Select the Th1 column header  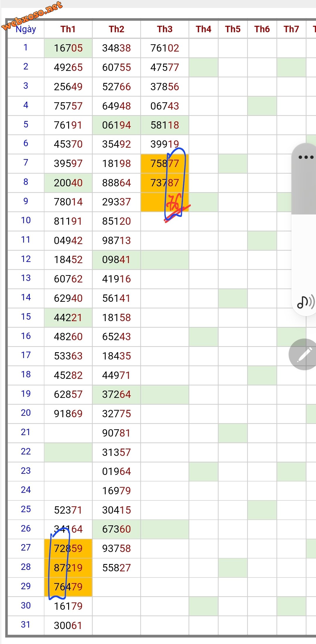click(x=68, y=29)
